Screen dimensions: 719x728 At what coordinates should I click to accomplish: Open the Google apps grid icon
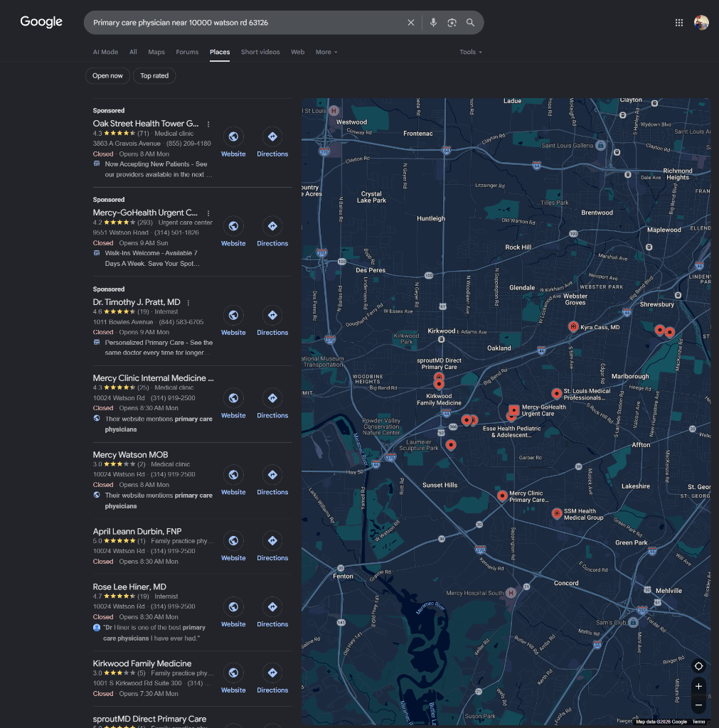click(x=678, y=23)
